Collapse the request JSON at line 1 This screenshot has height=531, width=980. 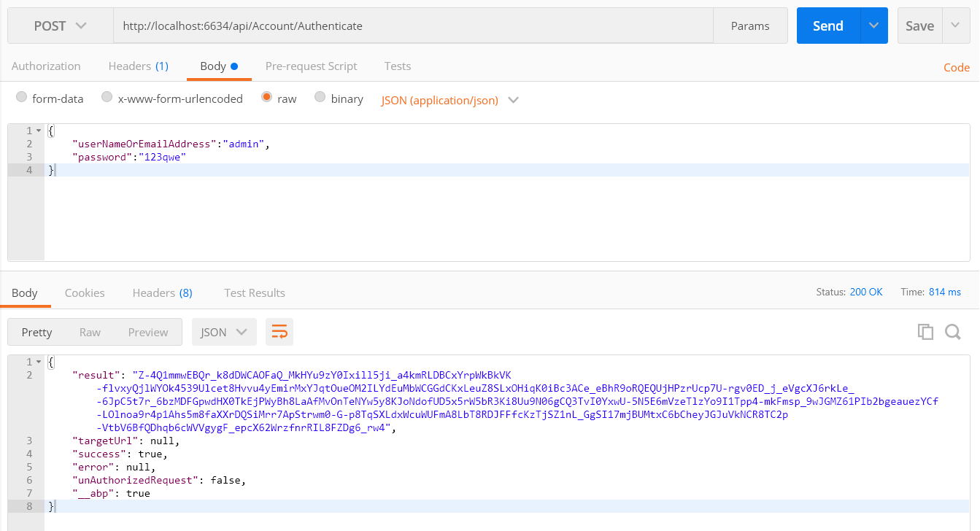[x=39, y=131]
